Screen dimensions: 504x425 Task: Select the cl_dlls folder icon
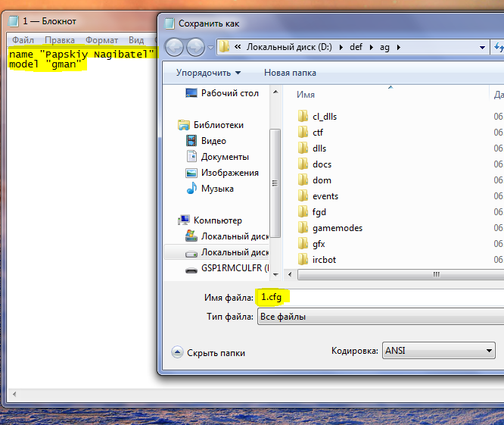point(303,116)
